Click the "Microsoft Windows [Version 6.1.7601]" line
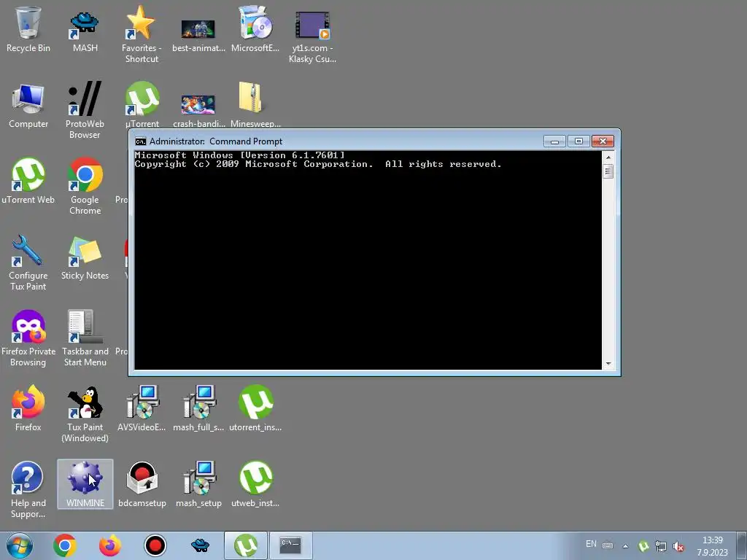The width and height of the screenshot is (747, 560). [239, 155]
